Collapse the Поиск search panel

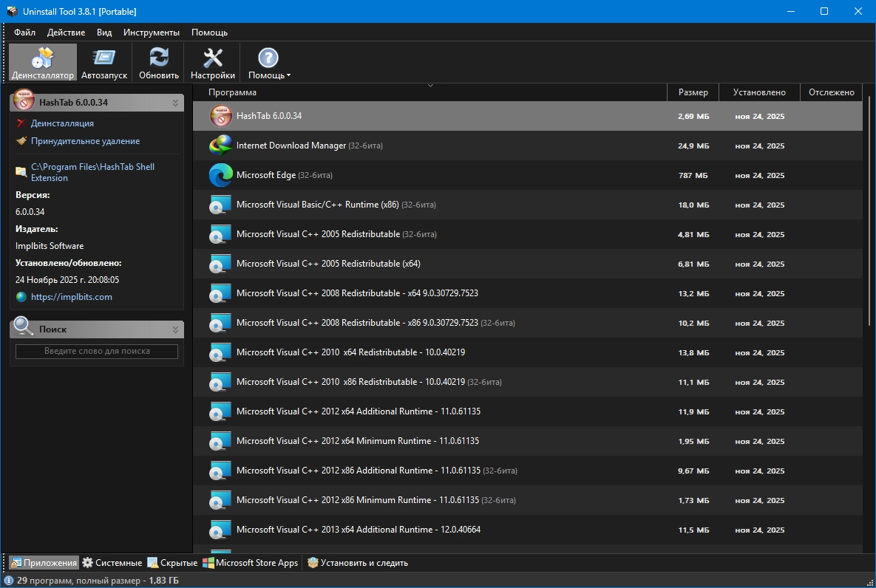175,329
